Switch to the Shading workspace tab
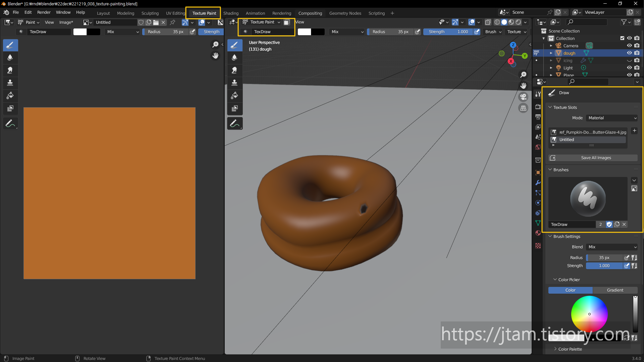 [x=231, y=13]
